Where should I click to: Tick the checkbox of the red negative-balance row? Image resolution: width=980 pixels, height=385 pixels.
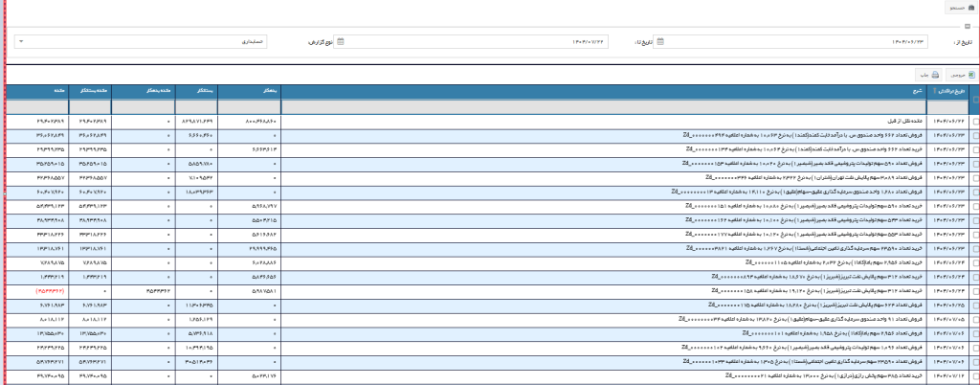click(x=974, y=287)
